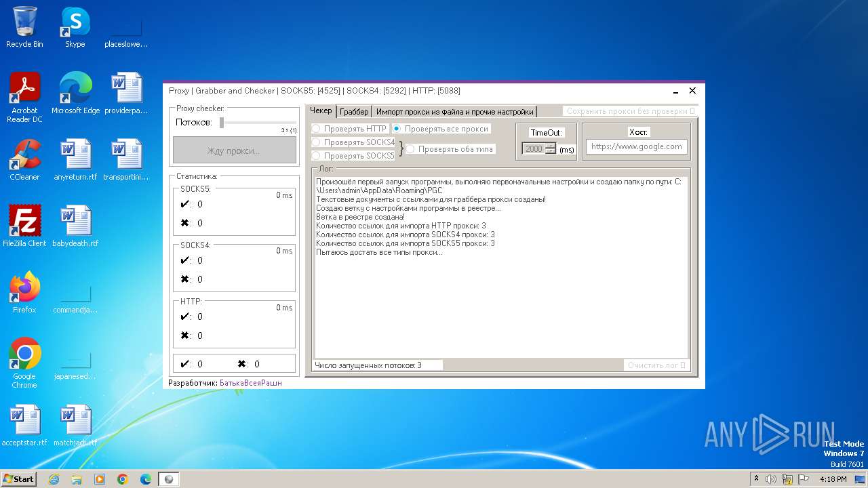Click the volume icon in system tray
This screenshot has height=488, width=868.
[x=771, y=479]
